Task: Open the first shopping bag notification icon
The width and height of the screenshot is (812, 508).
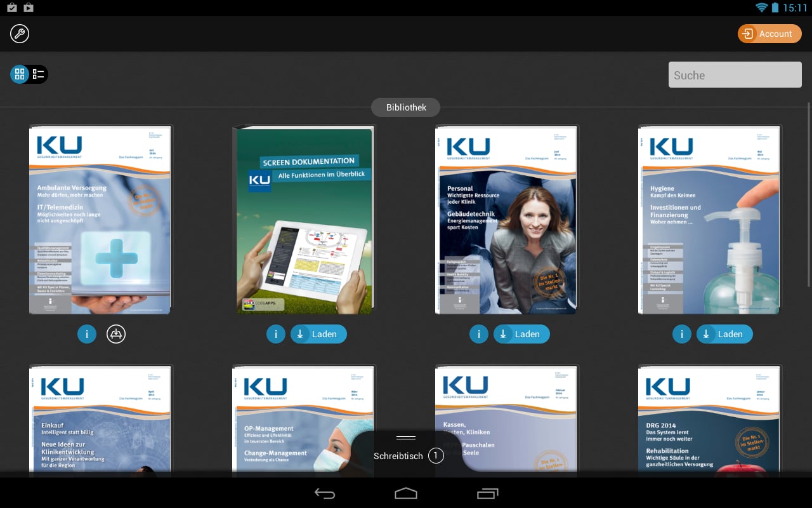Action: pos(11,8)
